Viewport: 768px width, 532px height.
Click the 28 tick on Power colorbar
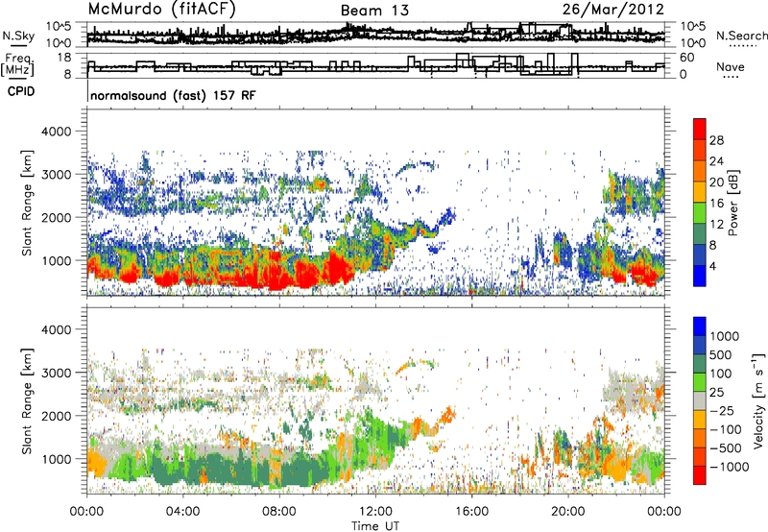[716, 140]
